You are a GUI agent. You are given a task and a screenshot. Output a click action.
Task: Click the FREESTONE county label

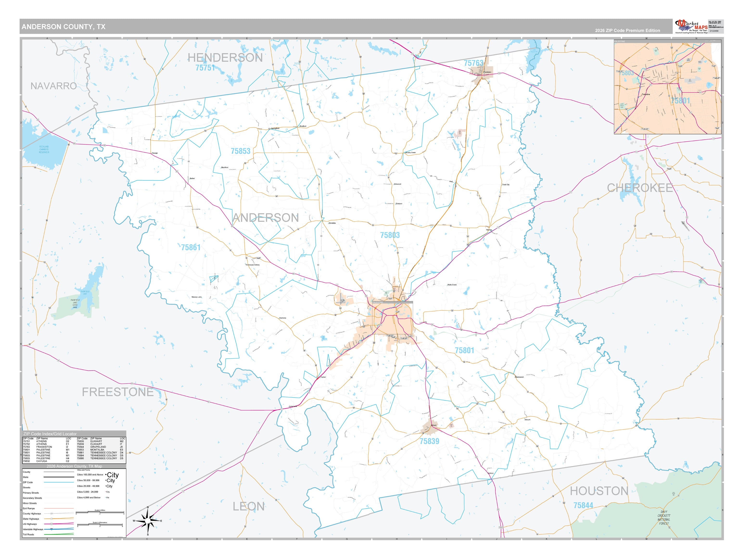coord(118,392)
